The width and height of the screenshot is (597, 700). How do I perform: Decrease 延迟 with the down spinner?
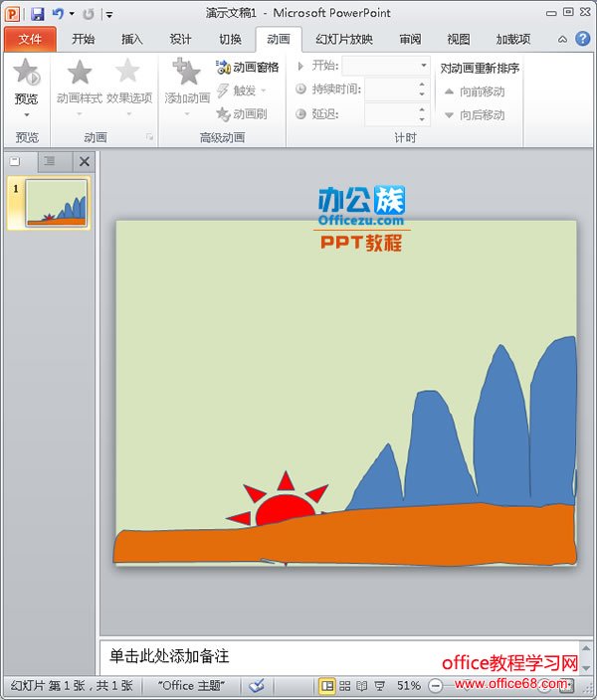[422, 119]
